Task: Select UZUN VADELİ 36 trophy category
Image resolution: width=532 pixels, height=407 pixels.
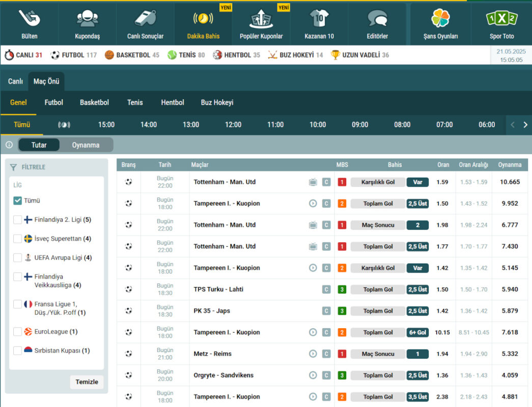Action: point(360,55)
